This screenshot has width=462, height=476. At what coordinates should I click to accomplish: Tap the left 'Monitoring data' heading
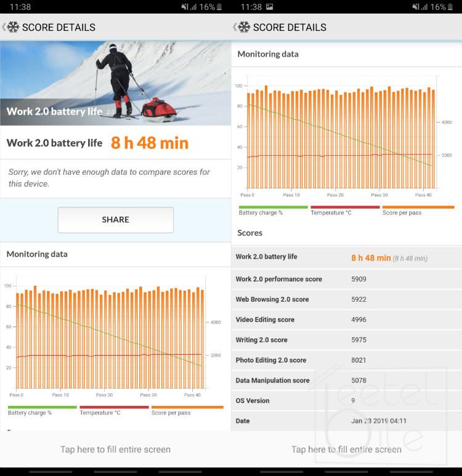point(37,254)
